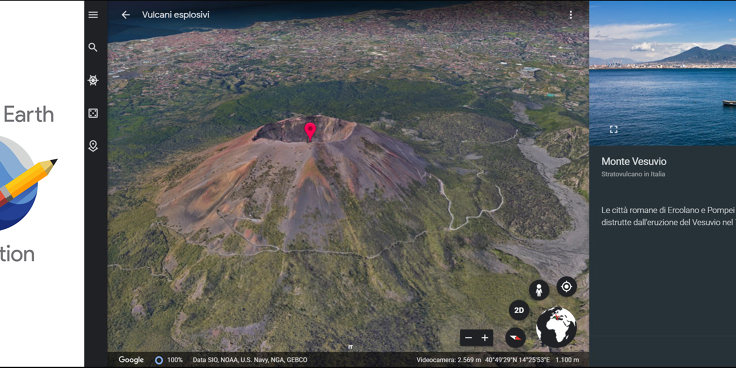The height and width of the screenshot is (368, 736).
Task: Open the three-dot more options menu
Action: (x=571, y=15)
